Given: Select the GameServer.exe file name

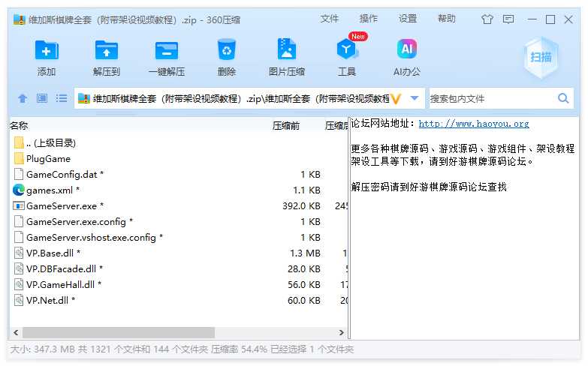Looking at the screenshot, I should click(65, 205).
